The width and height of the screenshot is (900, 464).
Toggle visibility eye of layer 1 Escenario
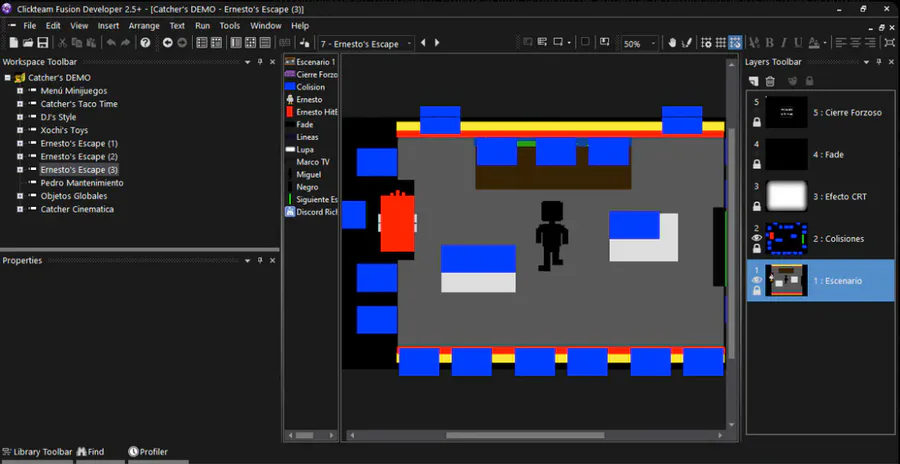(x=757, y=280)
